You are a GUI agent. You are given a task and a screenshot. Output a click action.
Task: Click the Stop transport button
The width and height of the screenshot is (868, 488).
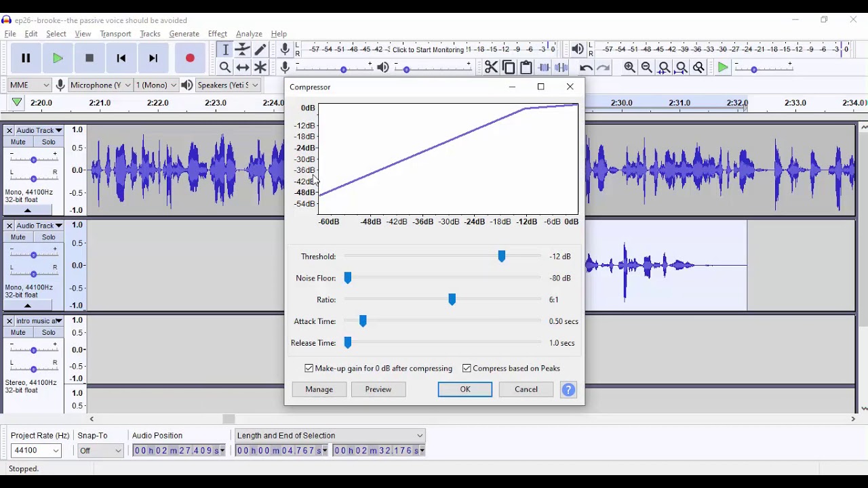pos(90,58)
